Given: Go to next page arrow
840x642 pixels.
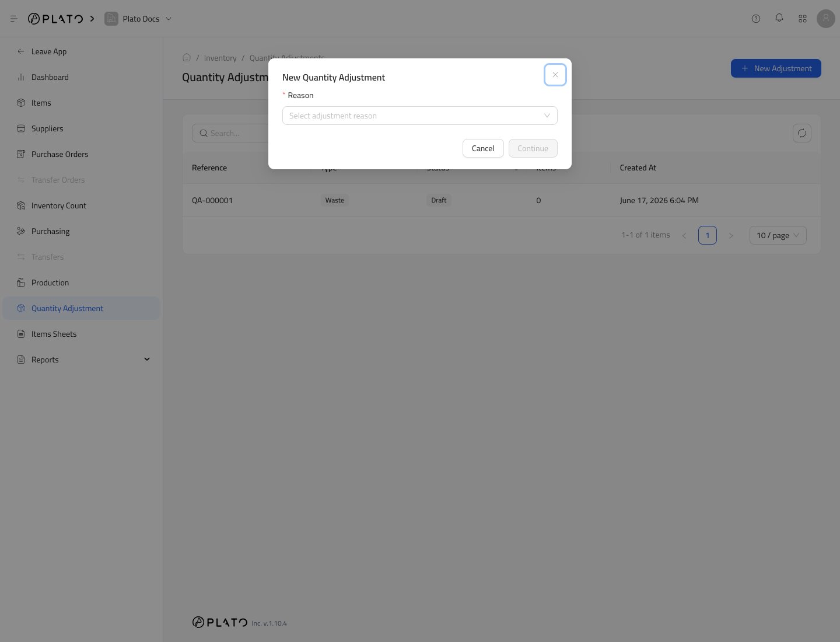Looking at the screenshot, I should [x=731, y=235].
